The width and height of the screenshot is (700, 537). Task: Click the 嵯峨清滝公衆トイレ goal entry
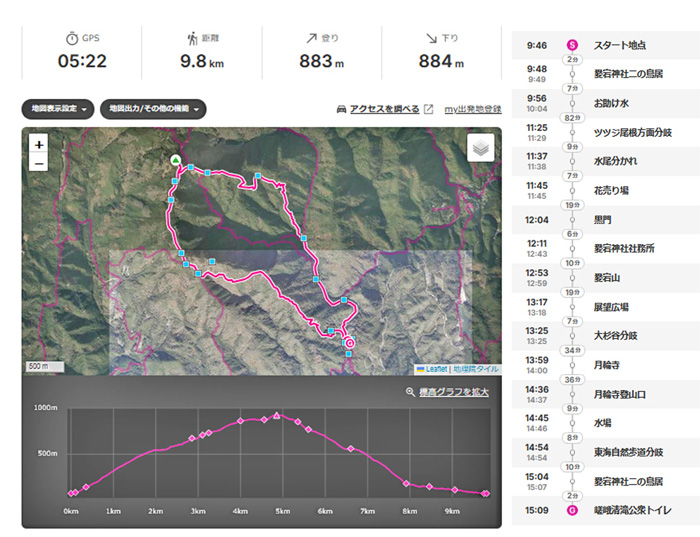click(x=633, y=510)
